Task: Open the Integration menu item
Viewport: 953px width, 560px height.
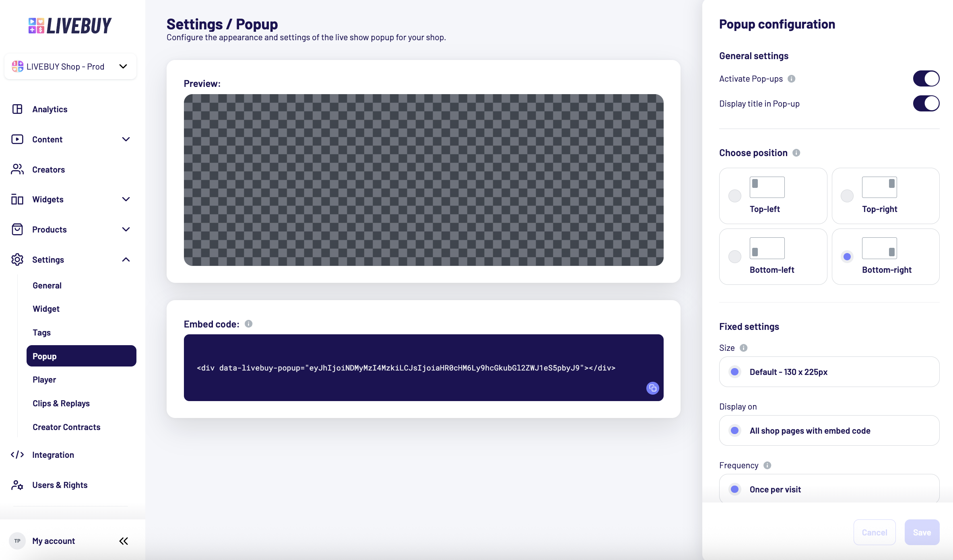Action: click(53, 455)
